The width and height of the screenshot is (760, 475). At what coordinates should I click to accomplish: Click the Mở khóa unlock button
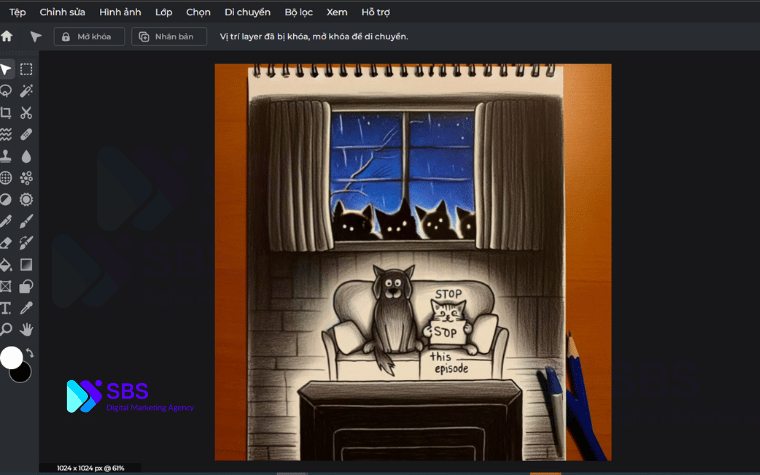(x=89, y=36)
